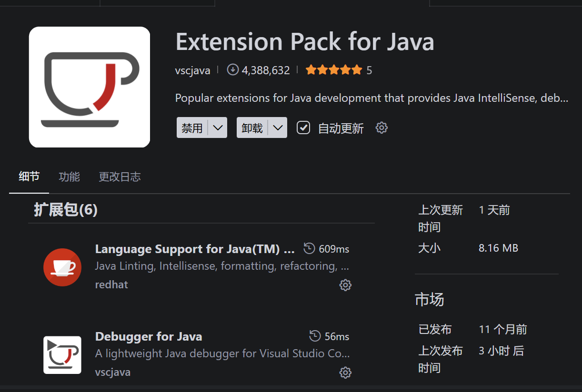The height and width of the screenshot is (392, 582).
Task: Click the download count icon beside 4,388,632
Action: point(232,70)
